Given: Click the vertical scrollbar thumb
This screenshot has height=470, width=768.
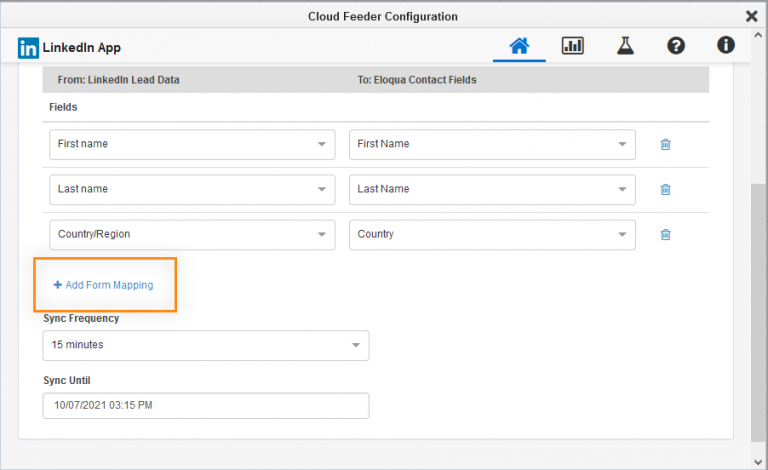Looking at the screenshot, I should pyautogui.click(x=758, y=313).
